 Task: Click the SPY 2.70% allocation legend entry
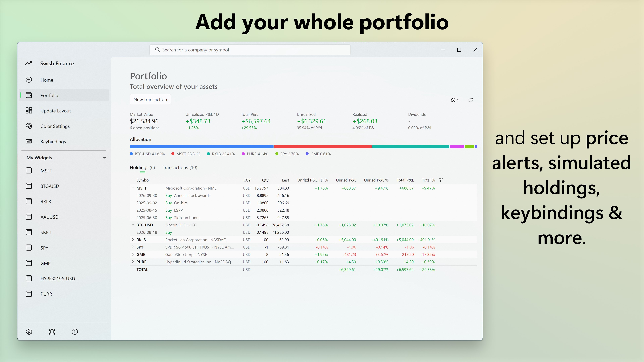(x=287, y=154)
